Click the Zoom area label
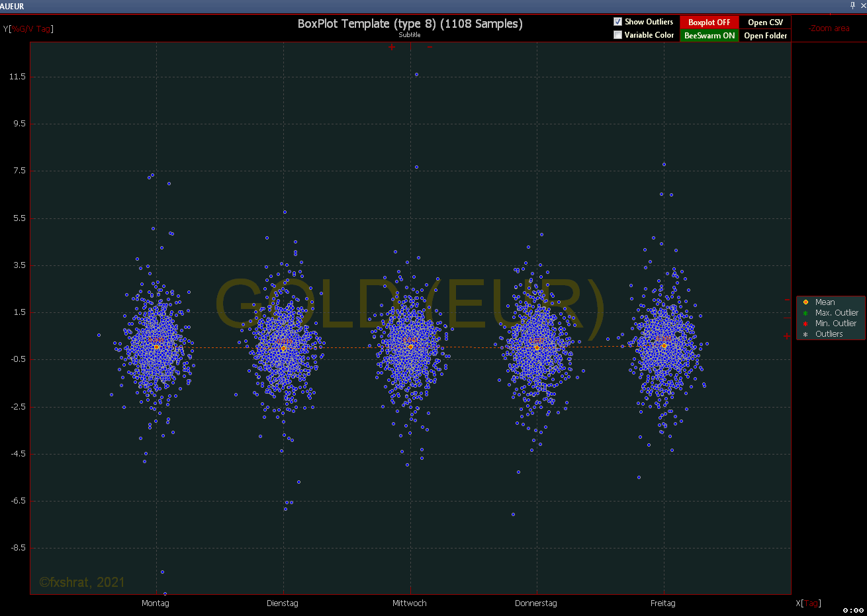This screenshot has height=616, width=867. 829,28
